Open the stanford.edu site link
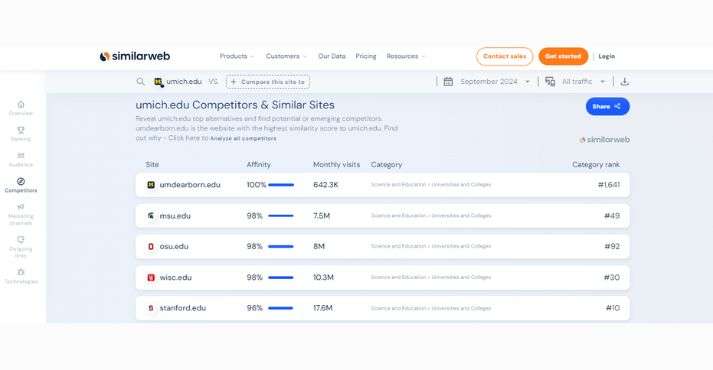Viewport: 713px width, 370px height. pyautogui.click(x=183, y=308)
